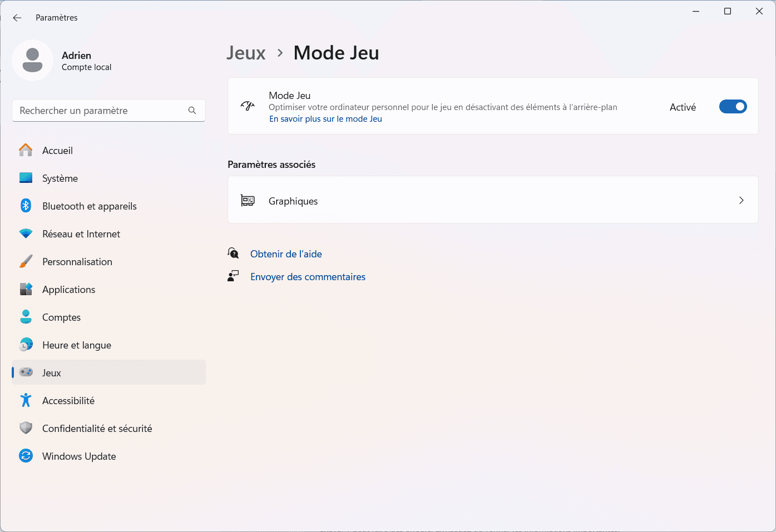This screenshot has width=776, height=532.
Task: Open Confidentialité et sécurité
Action: tap(108, 429)
